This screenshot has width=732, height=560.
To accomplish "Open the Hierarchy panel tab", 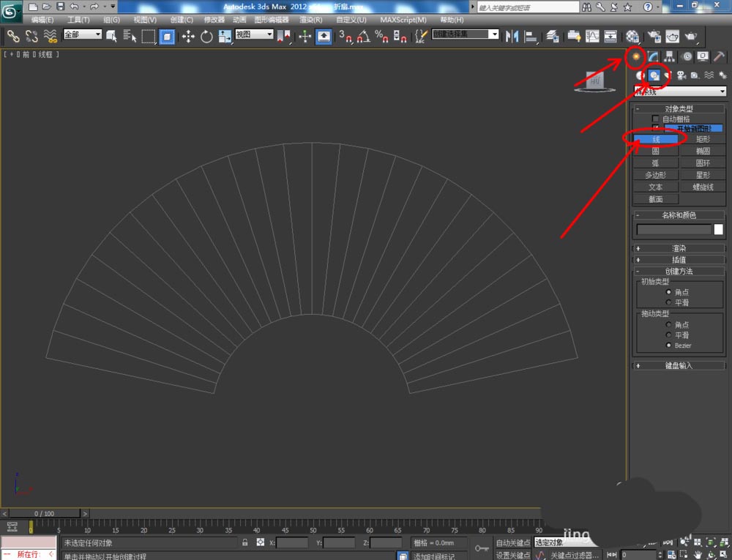I will [x=669, y=56].
